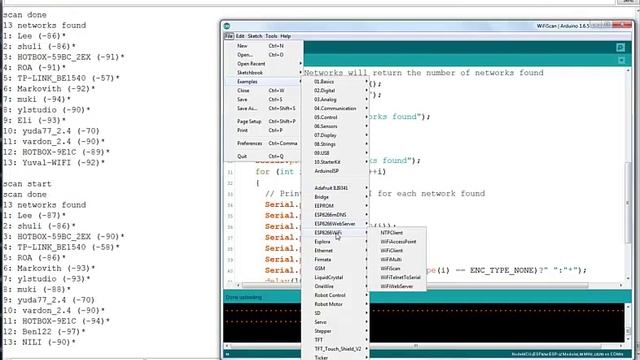The width and height of the screenshot is (640, 360).
Task: Open the File menu
Action: (x=229, y=36)
